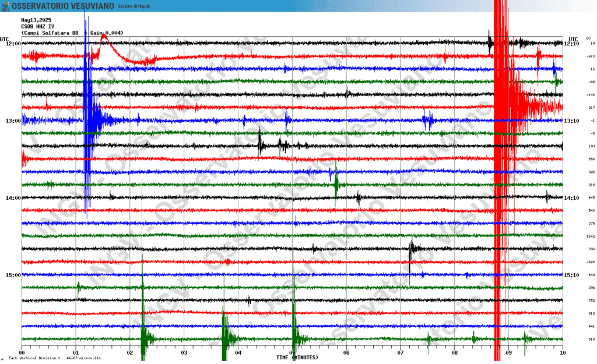Click the 12:10 time label
Screen dimensions: 597x364
pyautogui.click(x=571, y=44)
